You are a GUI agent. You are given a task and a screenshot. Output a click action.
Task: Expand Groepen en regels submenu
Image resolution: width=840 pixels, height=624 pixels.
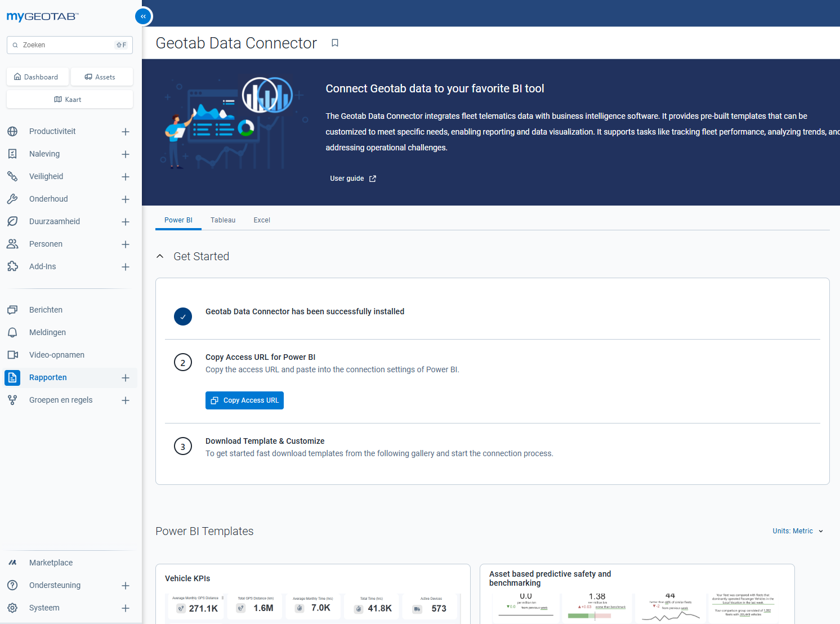126,400
